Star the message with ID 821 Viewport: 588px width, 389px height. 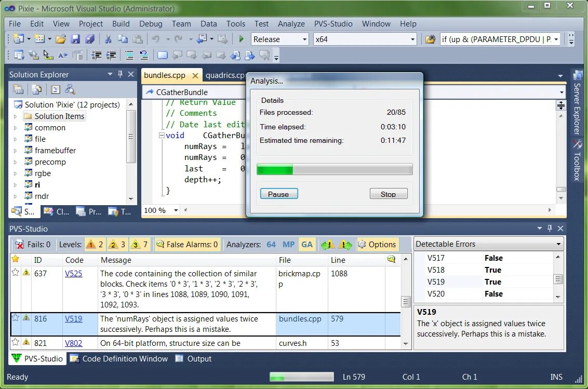pos(16,342)
